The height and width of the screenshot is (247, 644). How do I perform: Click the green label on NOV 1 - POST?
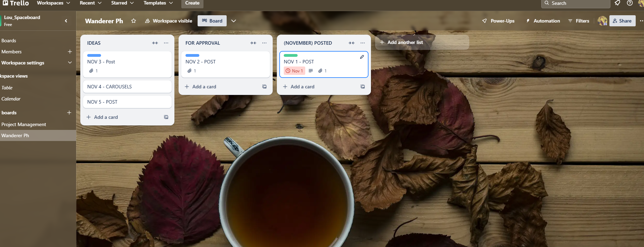coord(291,55)
